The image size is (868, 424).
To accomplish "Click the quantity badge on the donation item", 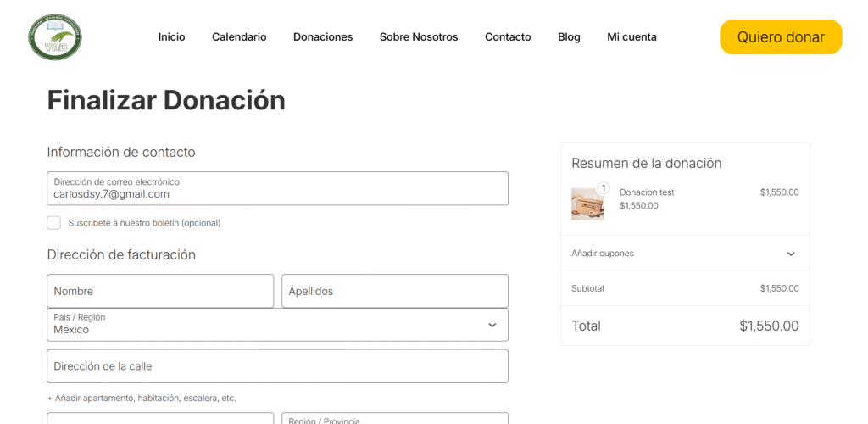I will (604, 188).
